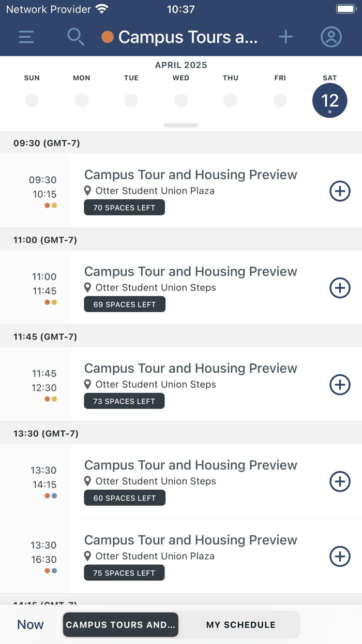The image size is (362, 644).
Task: Add the 13:30 Steps tour to schedule
Action: click(340, 481)
